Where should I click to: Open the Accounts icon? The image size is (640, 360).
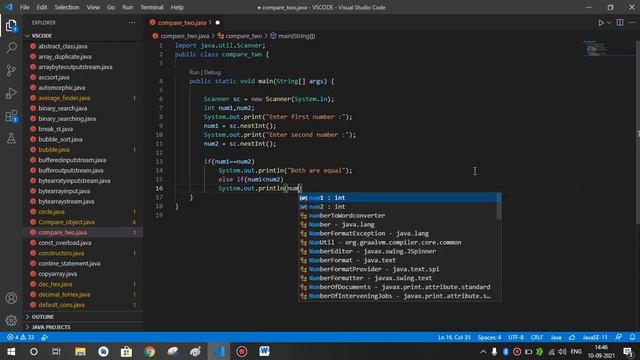[x=11, y=298]
